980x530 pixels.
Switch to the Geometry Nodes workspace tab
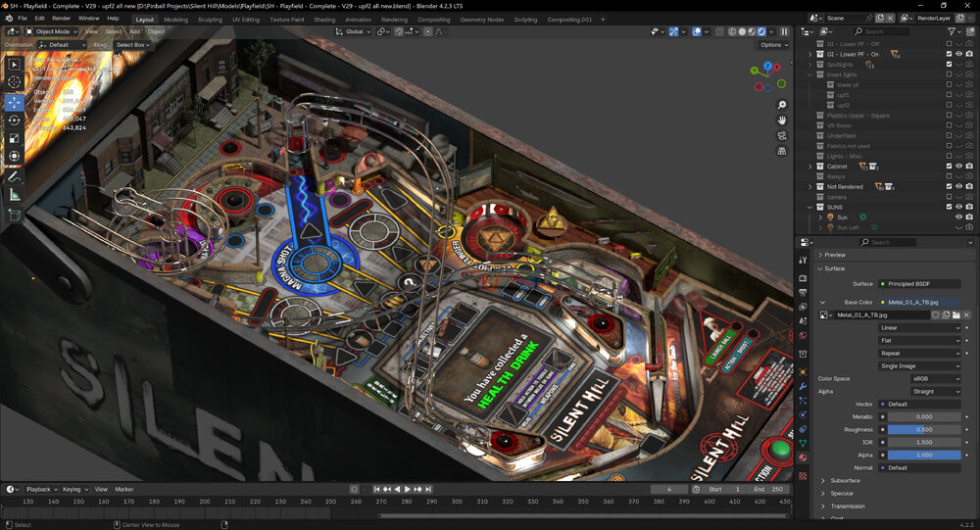pyautogui.click(x=482, y=20)
